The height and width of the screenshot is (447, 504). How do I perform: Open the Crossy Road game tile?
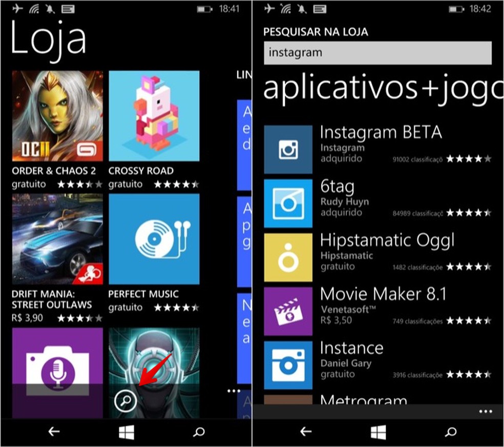click(154, 116)
